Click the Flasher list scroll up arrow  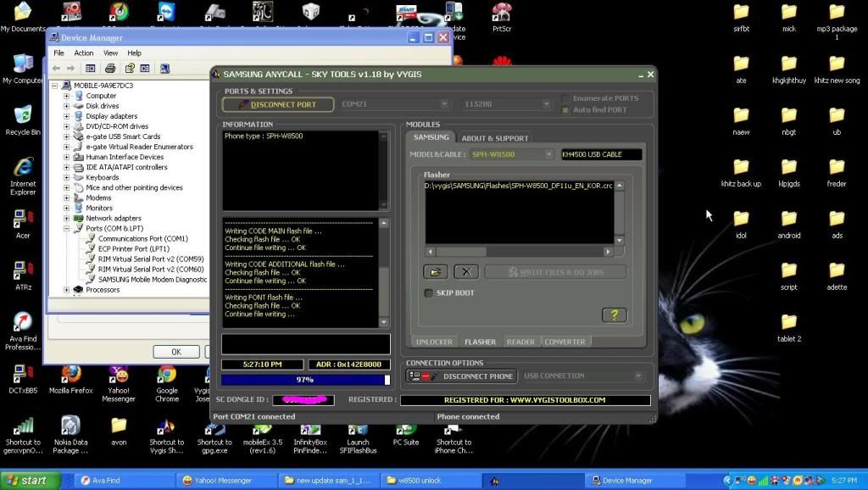(x=620, y=186)
